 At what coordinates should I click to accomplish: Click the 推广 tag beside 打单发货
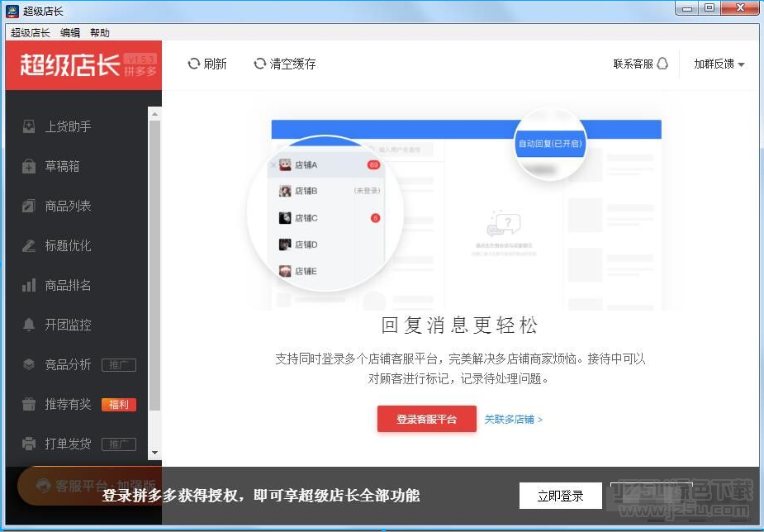[x=118, y=444]
